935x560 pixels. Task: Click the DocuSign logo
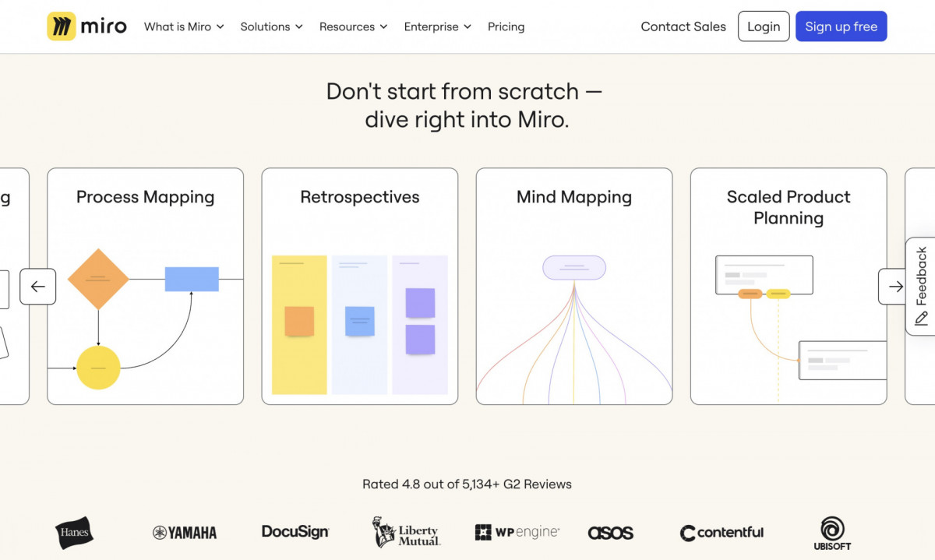[295, 532]
